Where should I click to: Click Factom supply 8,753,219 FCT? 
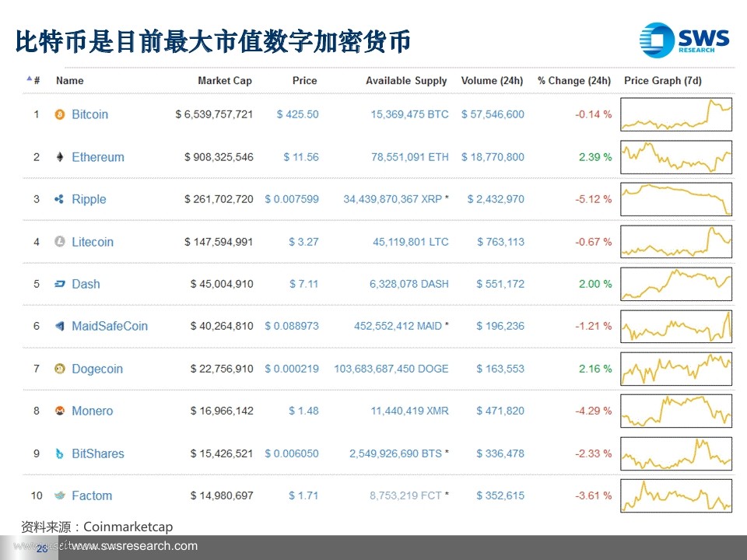405,495
